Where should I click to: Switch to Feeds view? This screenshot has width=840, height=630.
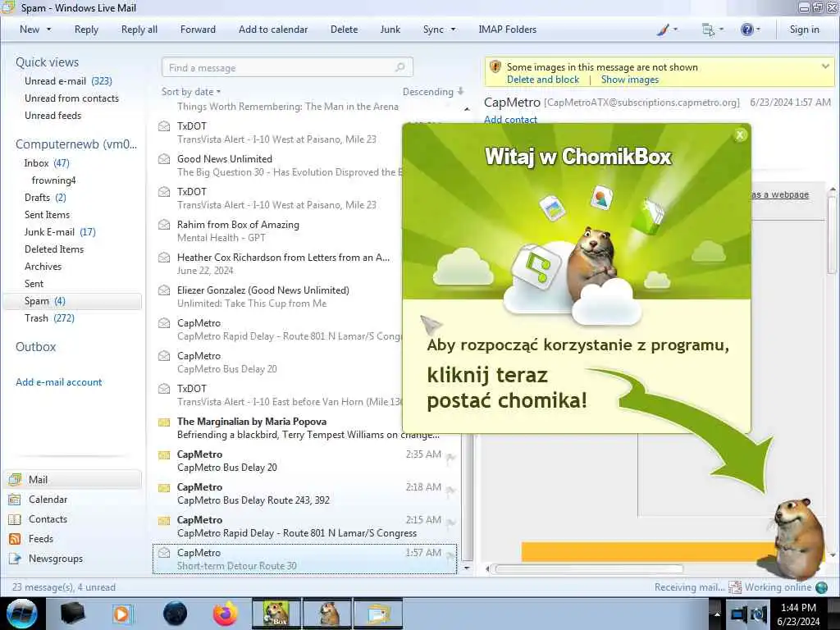[31, 539]
